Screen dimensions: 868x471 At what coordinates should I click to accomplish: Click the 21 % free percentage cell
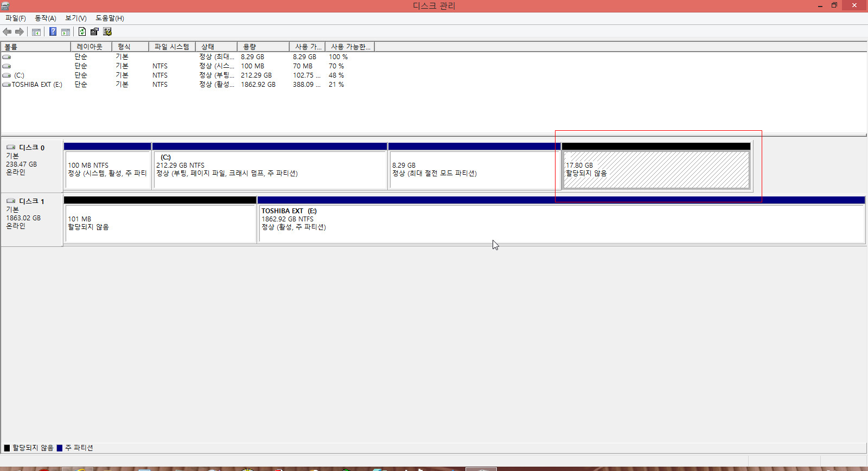tap(336, 85)
